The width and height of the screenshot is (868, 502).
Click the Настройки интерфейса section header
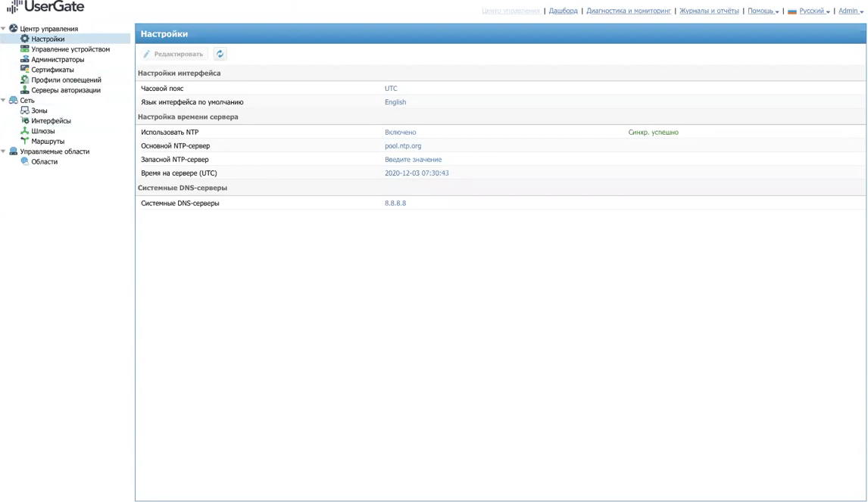pos(179,73)
